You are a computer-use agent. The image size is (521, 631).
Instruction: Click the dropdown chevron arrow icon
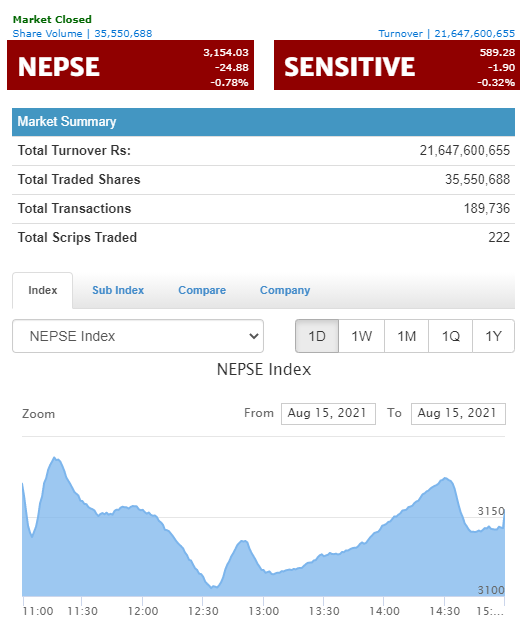(x=253, y=336)
